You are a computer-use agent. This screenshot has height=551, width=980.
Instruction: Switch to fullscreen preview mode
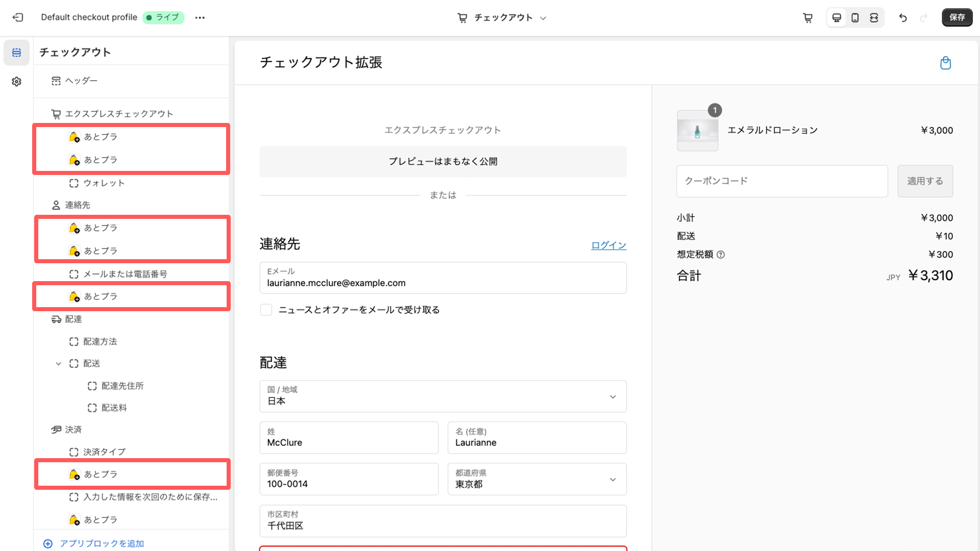pyautogui.click(x=874, y=18)
